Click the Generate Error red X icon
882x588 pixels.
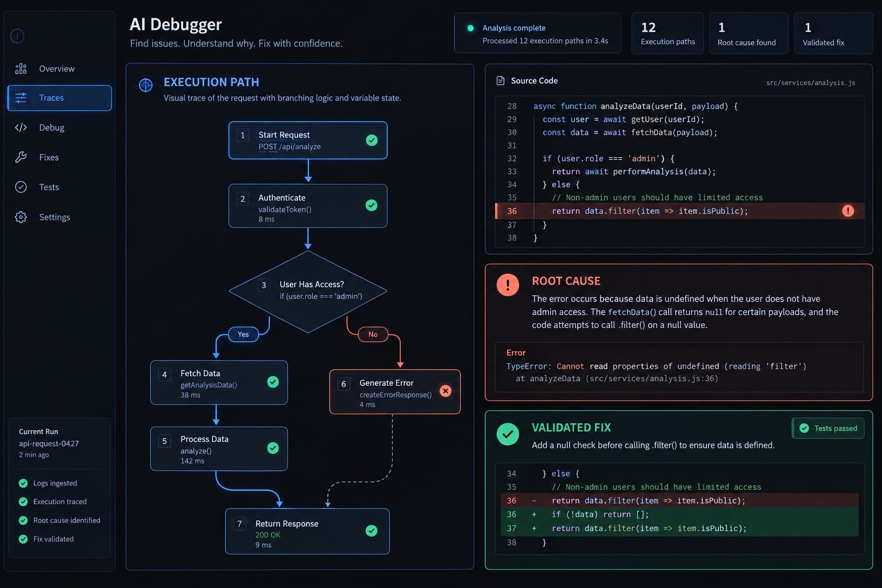point(445,391)
